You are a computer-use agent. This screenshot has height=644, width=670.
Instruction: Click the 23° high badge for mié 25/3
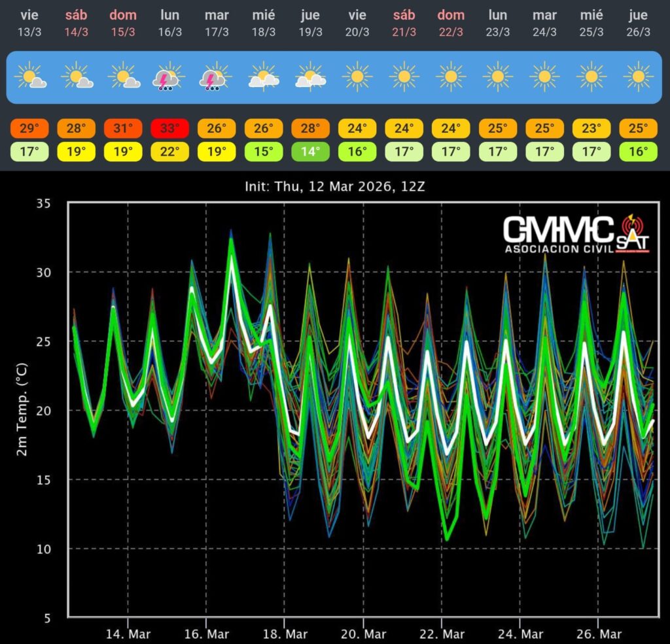591,128
